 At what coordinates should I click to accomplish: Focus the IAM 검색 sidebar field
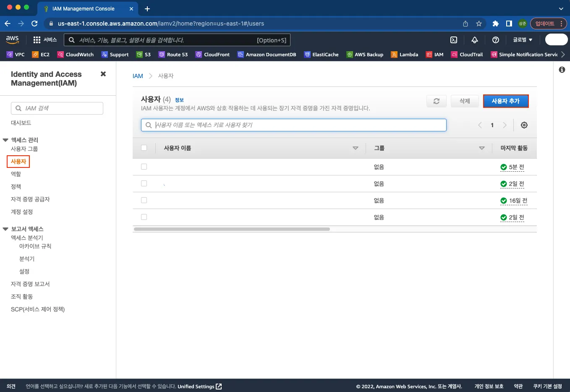57,108
